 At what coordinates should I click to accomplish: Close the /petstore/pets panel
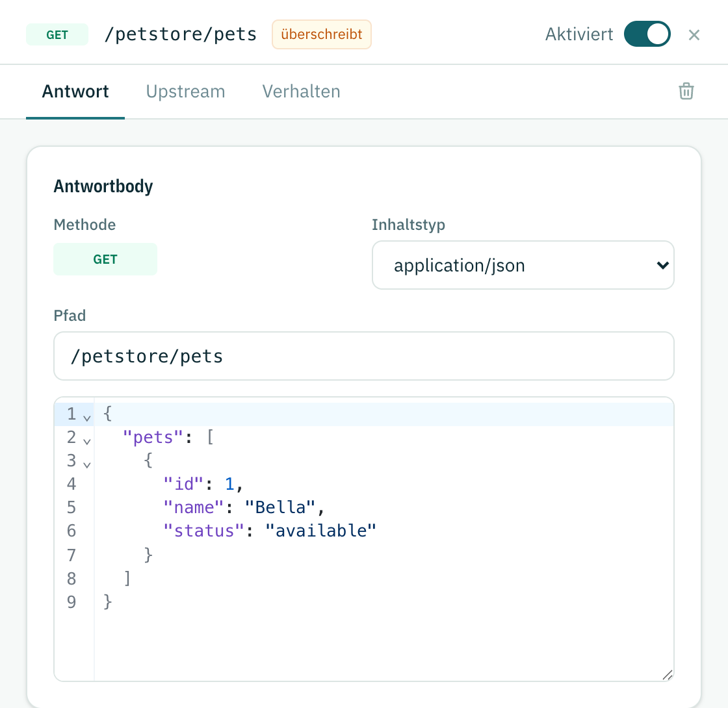tap(694, 35)
